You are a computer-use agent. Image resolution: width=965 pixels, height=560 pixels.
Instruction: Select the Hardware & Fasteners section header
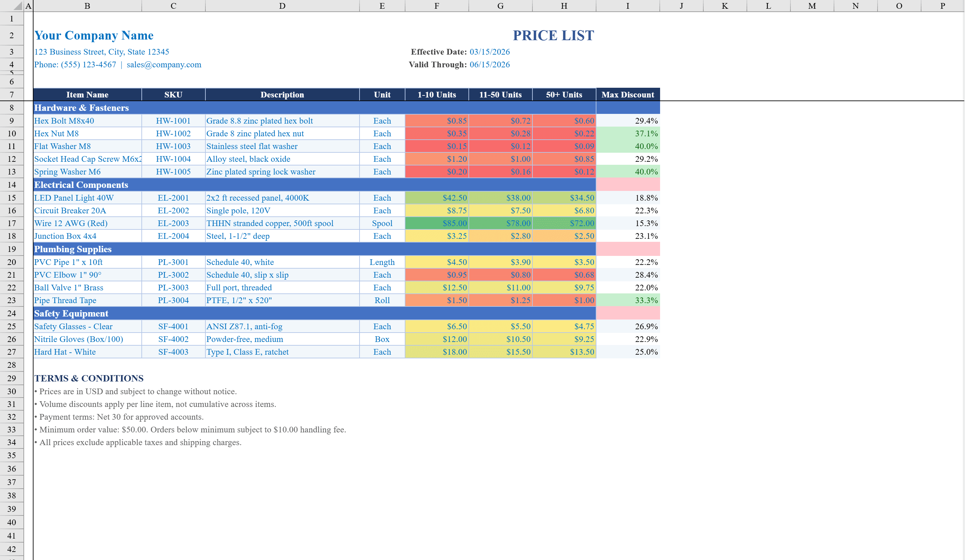(x=81, y=108)
